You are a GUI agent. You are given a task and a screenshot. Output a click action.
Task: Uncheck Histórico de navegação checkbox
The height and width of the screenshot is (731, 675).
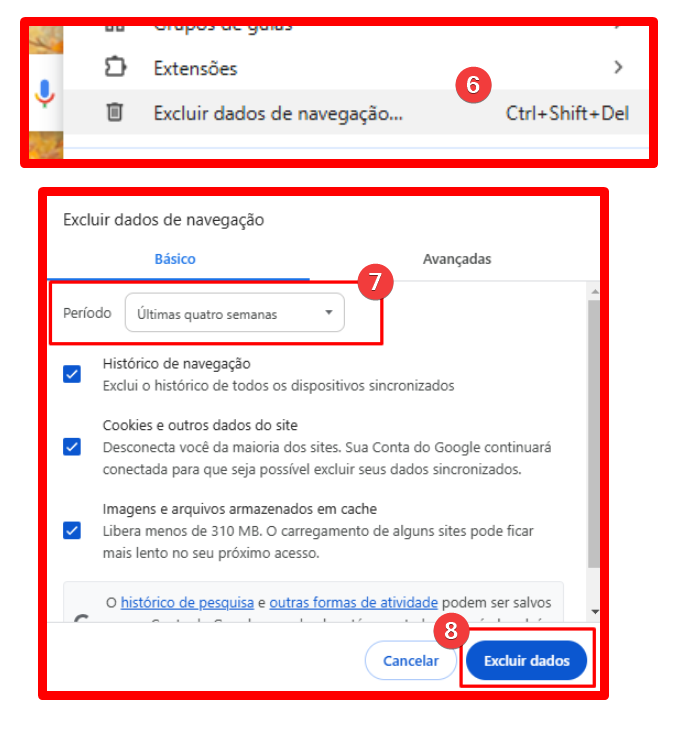[x=72, y=374]
